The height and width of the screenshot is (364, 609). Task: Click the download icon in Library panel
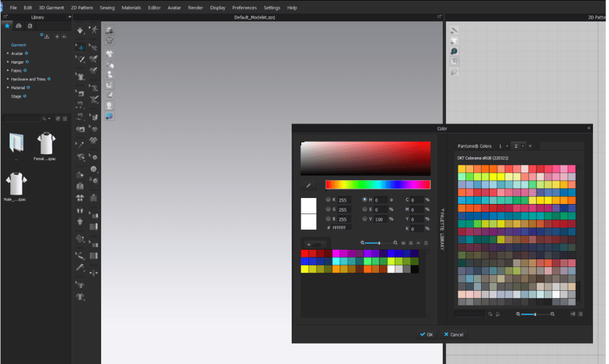click(x=47, y=37)
